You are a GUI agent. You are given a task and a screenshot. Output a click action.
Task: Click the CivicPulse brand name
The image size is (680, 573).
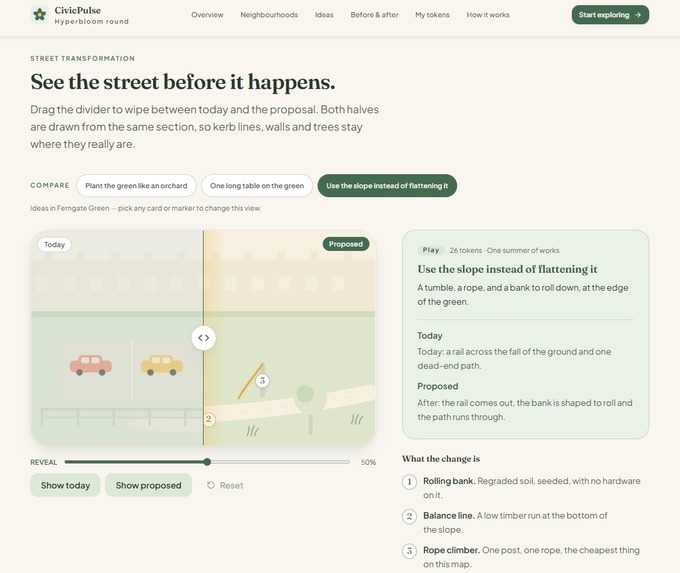point(78,10)
